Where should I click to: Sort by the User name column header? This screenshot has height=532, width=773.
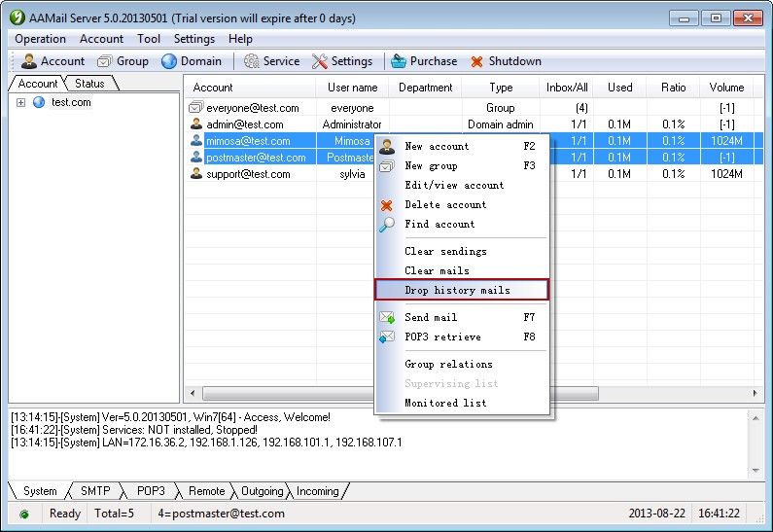click(353, 88)
